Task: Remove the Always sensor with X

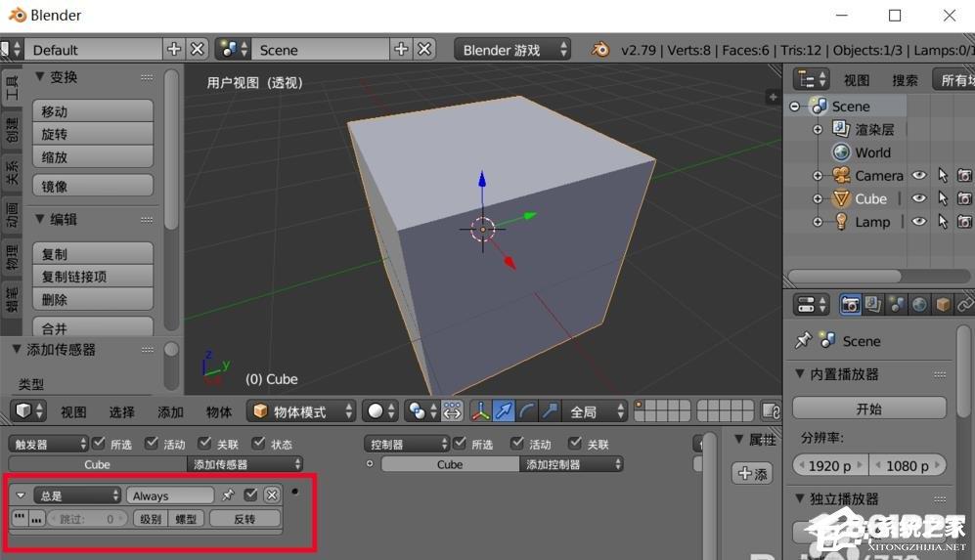Action: point(272,495)
